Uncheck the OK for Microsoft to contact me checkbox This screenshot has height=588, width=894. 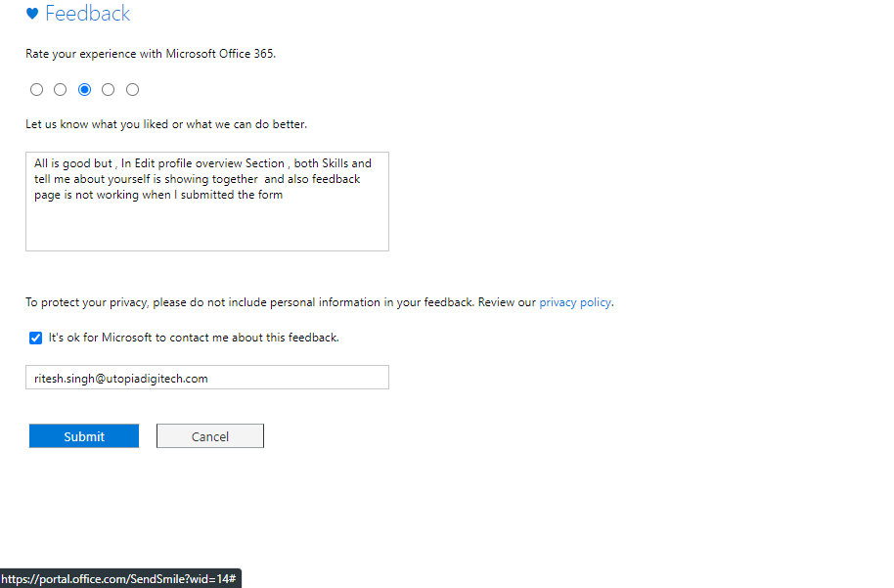[x=35, y=339]
